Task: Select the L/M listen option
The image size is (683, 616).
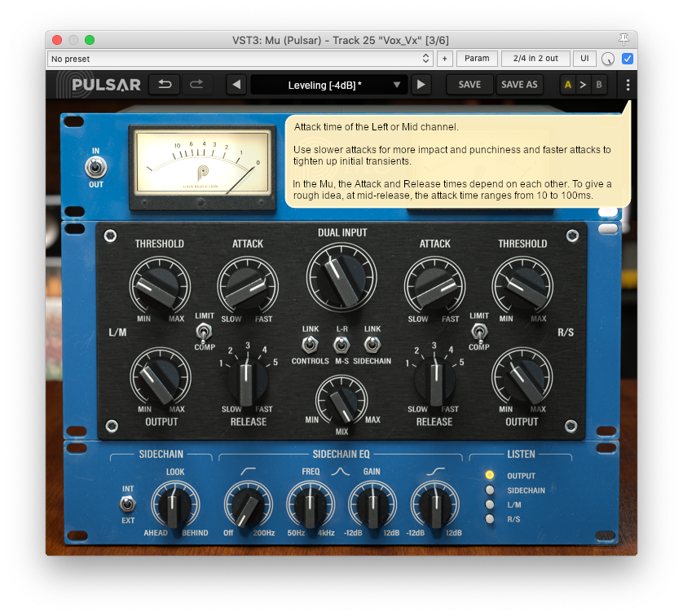Action: (x=490, y=504)
